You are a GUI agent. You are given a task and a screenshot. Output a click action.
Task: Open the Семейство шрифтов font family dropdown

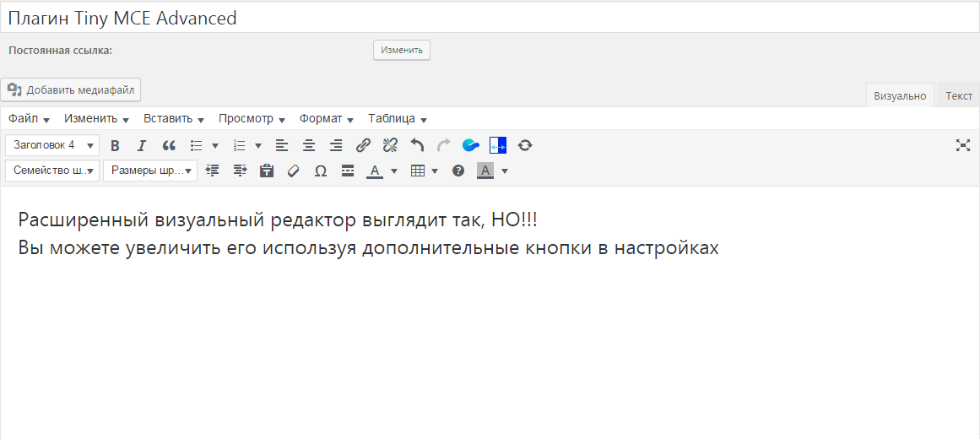point(52,171)
